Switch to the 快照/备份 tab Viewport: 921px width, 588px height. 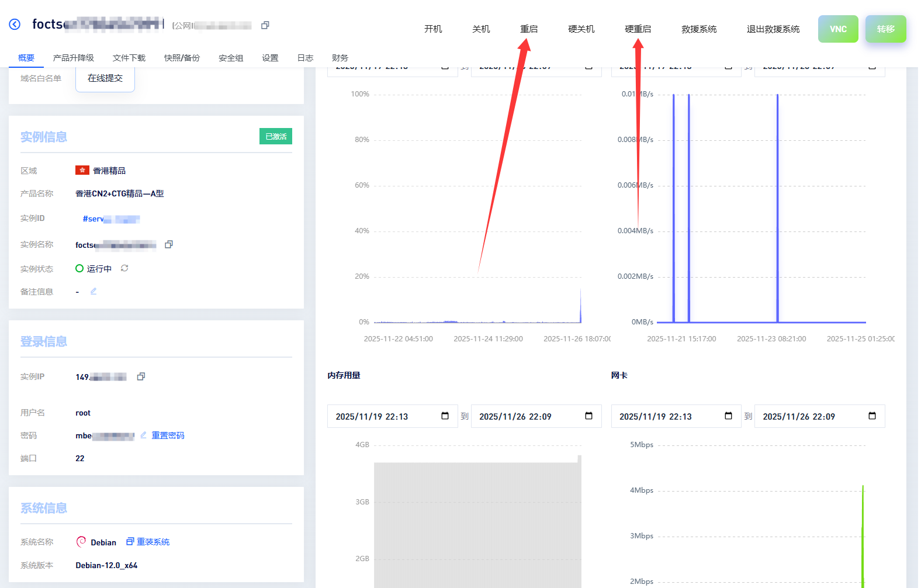pyautogui.click(x=182, y=58)
